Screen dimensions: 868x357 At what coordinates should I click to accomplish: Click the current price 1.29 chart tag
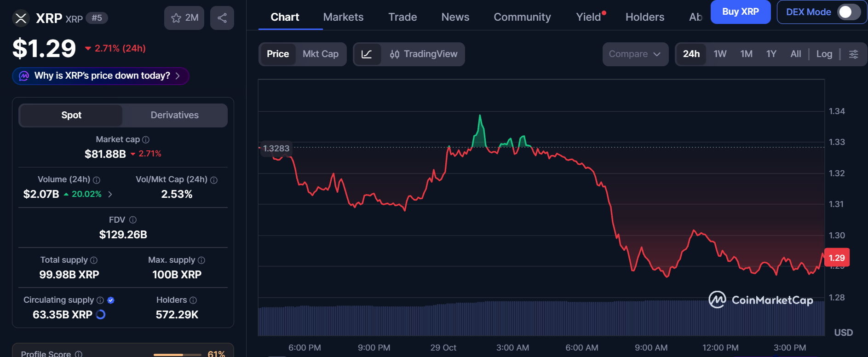point(837,258)
